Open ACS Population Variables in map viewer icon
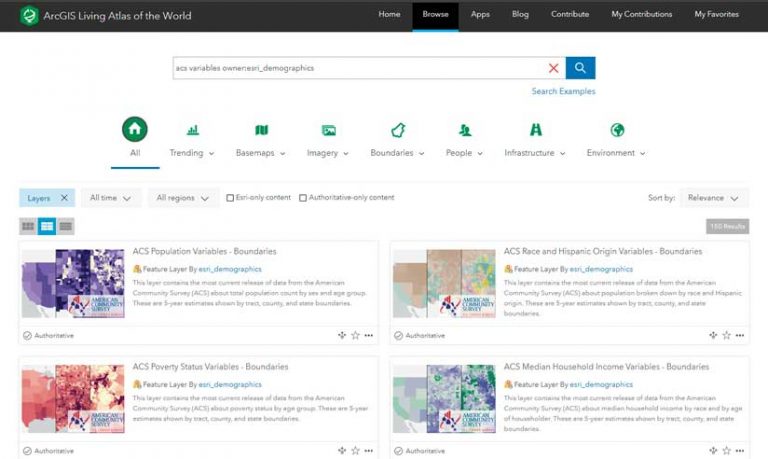 (x=342, y=336)
